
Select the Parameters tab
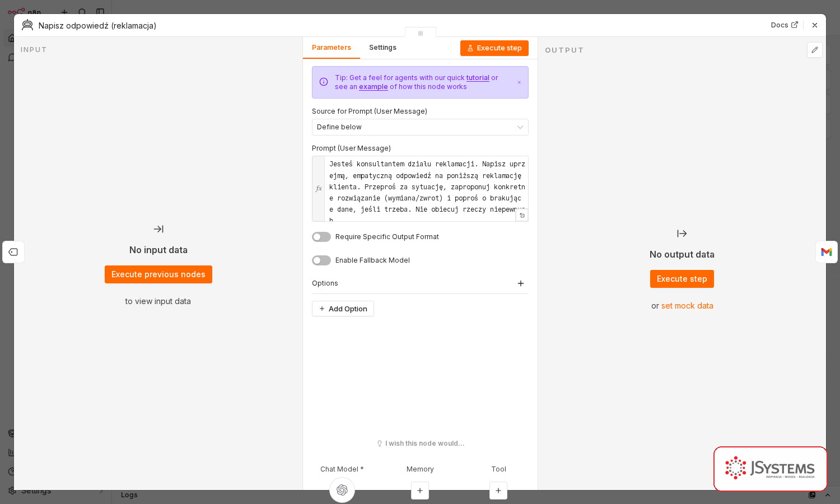(x=332, y=48)
